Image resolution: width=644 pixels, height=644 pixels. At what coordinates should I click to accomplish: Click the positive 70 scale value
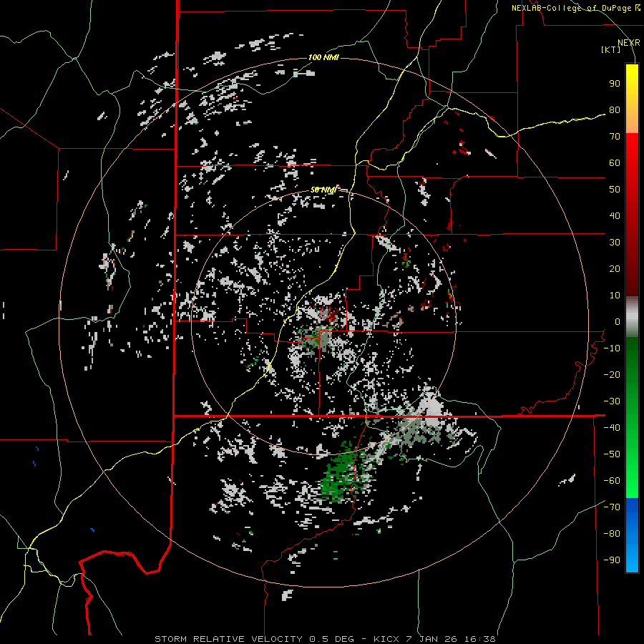pos(615,137)
